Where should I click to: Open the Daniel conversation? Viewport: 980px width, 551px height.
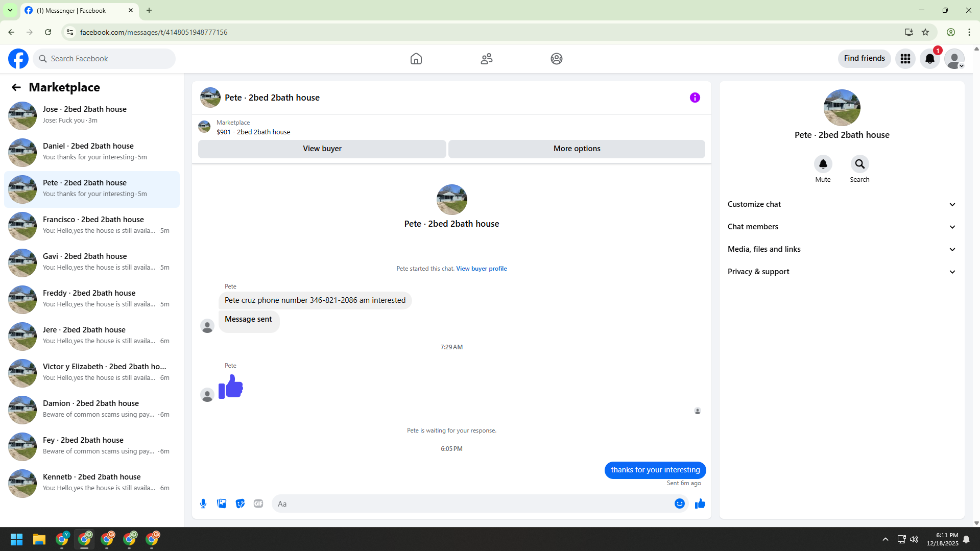point(92,152)
